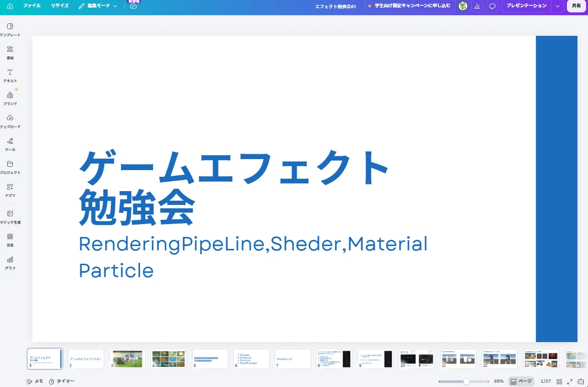Select slide 11 thumbnail
Viewport: 588px width, 387px height.
[x=458, y=358]
